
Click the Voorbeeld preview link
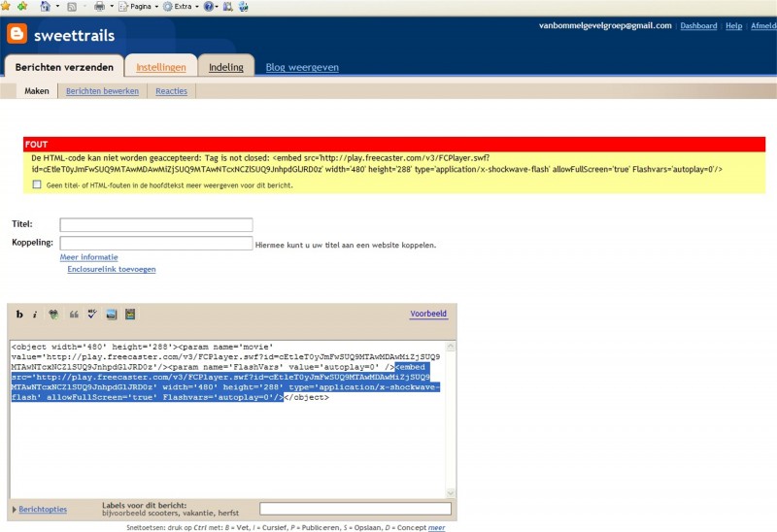pyautogui.click(x=428, y=314)
